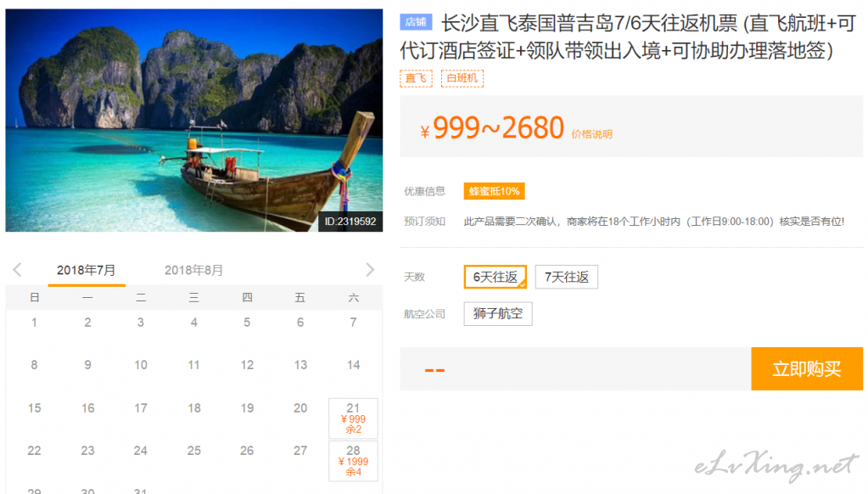Select 狮子航空 as the airline
This screenshot has height=494, width=868.
[x=498, y=314]
